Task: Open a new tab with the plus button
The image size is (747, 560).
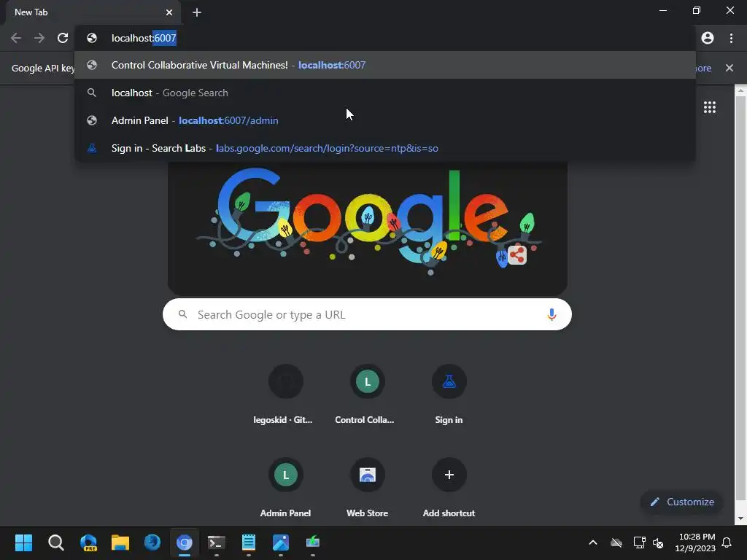Action: click(197, 12)
